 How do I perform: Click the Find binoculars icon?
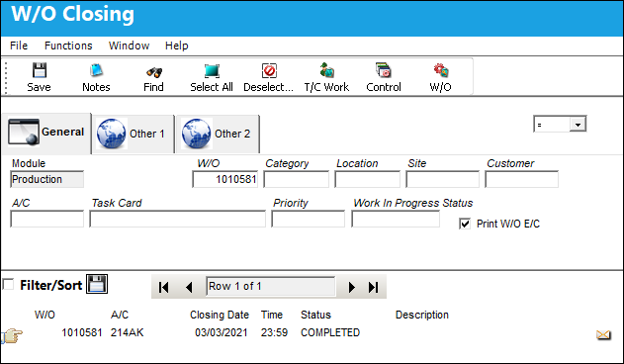154,72
